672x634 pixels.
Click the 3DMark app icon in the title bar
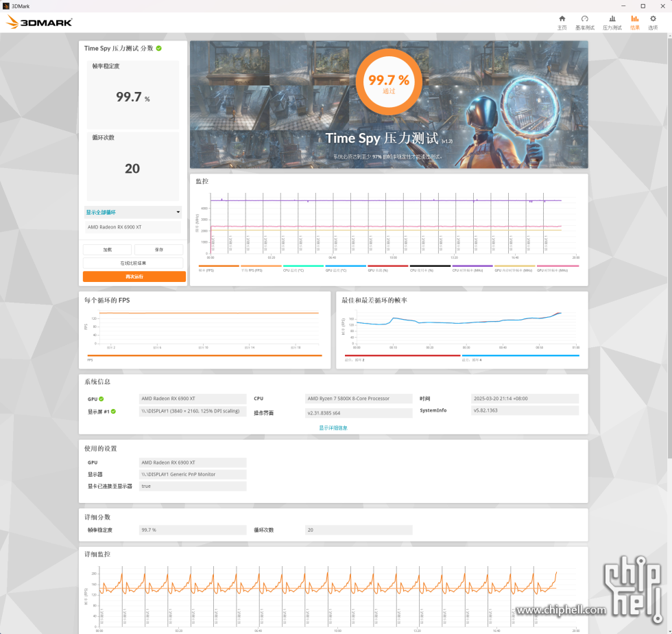point(6,6)
